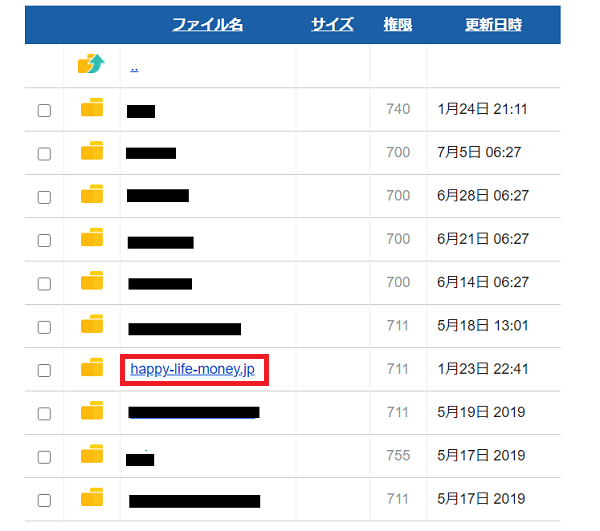Sort by 権限 column header

pos(398,24)
